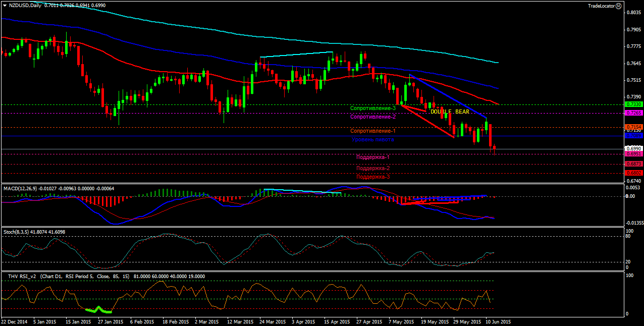Click the Сопротивление-3 resistance label
644x326 pixels.
point(373,108)
